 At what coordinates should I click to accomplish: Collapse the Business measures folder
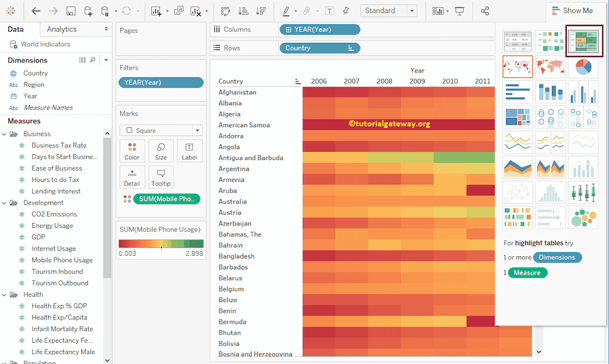5,134
